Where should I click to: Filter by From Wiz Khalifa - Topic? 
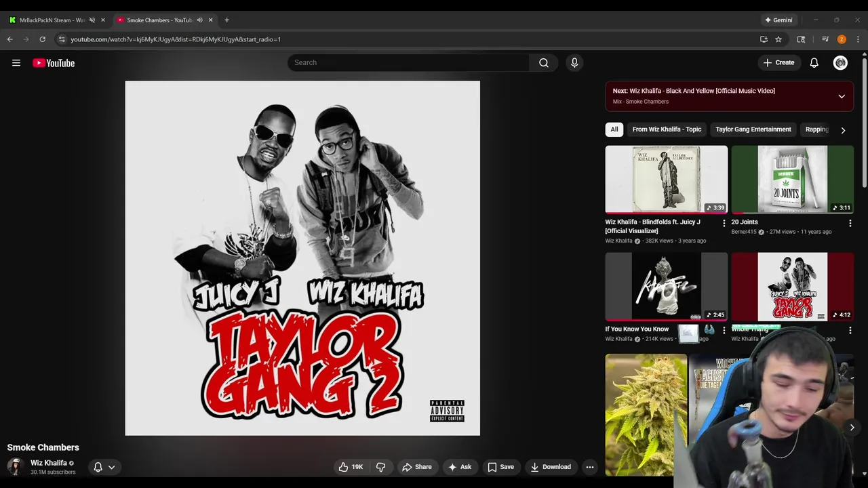click(667, 129)
